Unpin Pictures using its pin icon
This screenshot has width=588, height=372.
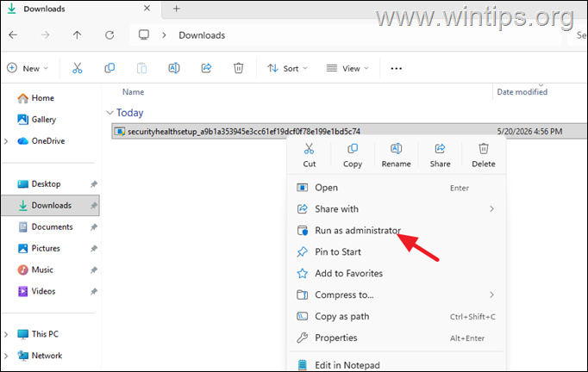click(94, 248)
